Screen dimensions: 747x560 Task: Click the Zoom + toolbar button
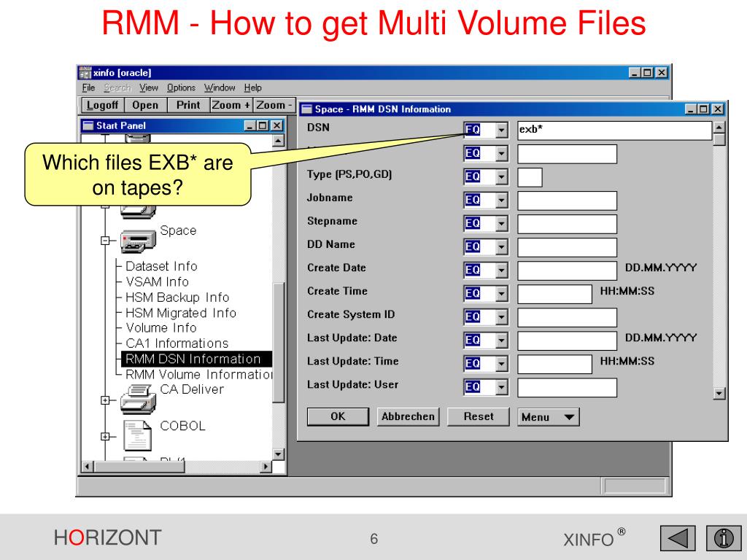tap(231, 105)
